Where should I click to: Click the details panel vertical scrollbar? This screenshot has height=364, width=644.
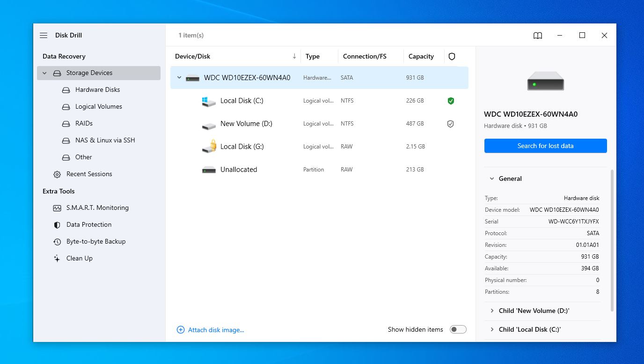click(x=612, y=240)
